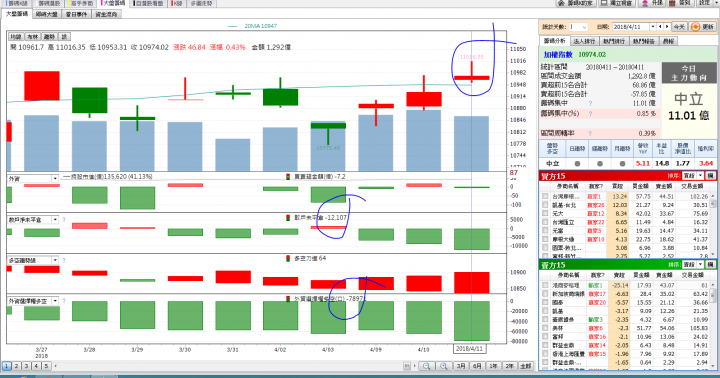720x378 pixels.
Task: Check the 新加坡商瑞銀 seller checkbox
Action: 545,294
